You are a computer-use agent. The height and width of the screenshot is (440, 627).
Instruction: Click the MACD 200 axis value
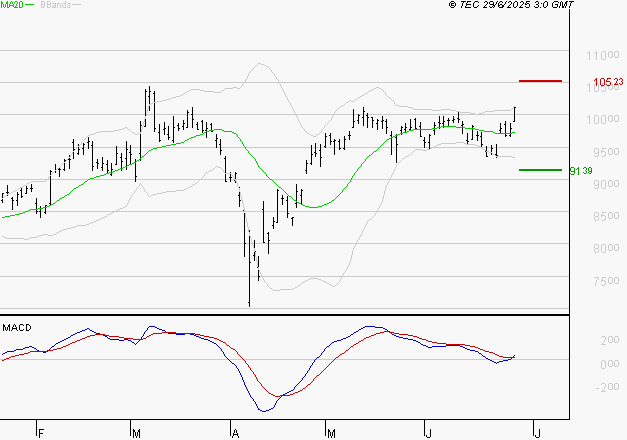[x=610, y=340]
